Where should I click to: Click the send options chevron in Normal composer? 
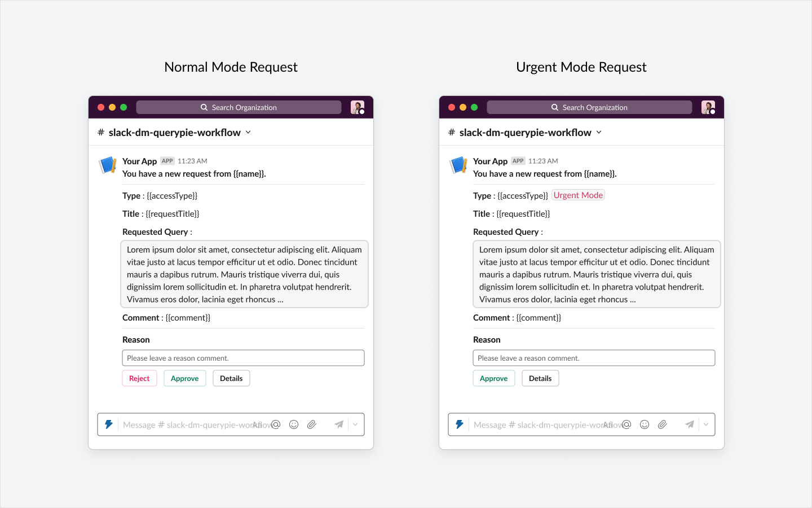[355, 424]
